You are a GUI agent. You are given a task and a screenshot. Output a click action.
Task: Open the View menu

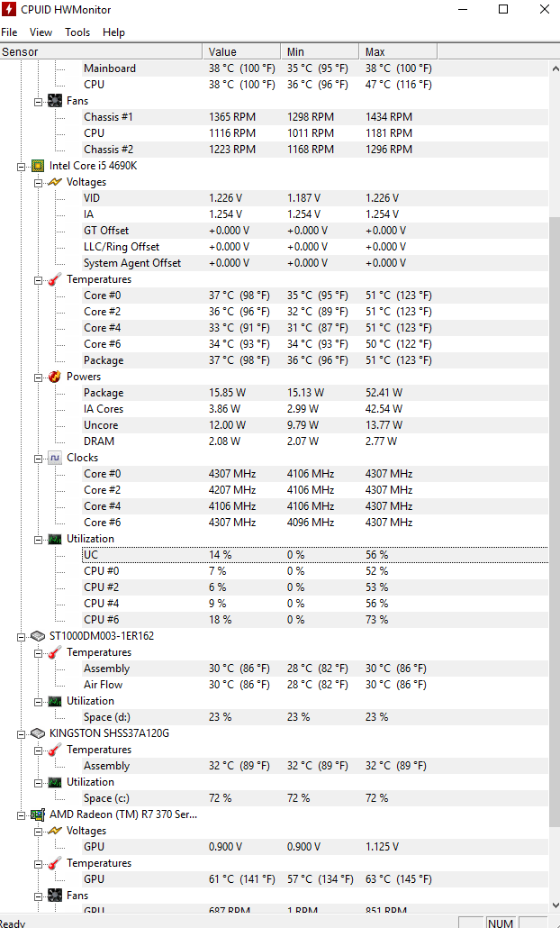click(41, 32)
